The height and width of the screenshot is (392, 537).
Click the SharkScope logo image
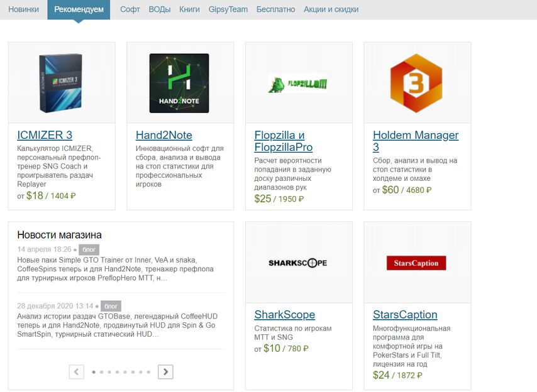297,263
